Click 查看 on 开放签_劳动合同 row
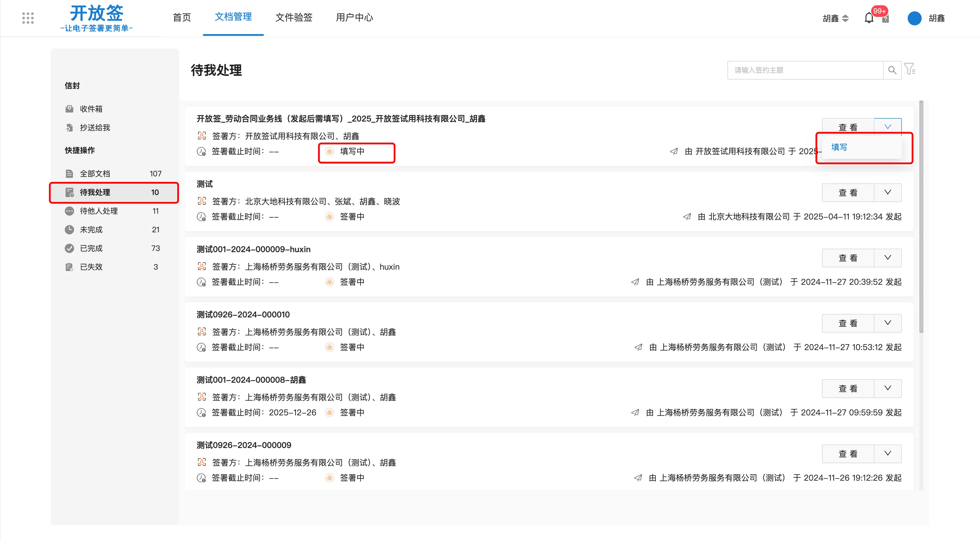 (848, 127)
